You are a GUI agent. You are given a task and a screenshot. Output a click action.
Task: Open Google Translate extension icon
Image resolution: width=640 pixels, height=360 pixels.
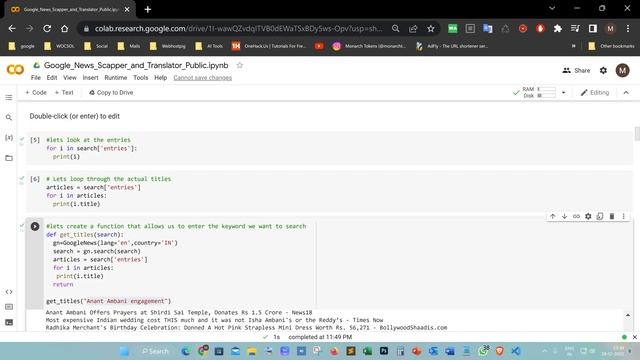pyautogui.click(x=487, y=29)
